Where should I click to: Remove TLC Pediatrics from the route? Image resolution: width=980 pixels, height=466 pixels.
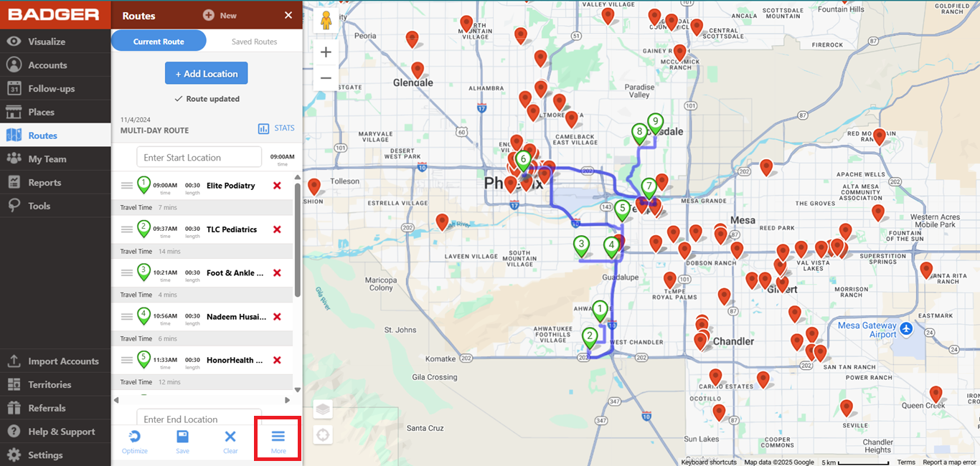(x=277, y=229)
